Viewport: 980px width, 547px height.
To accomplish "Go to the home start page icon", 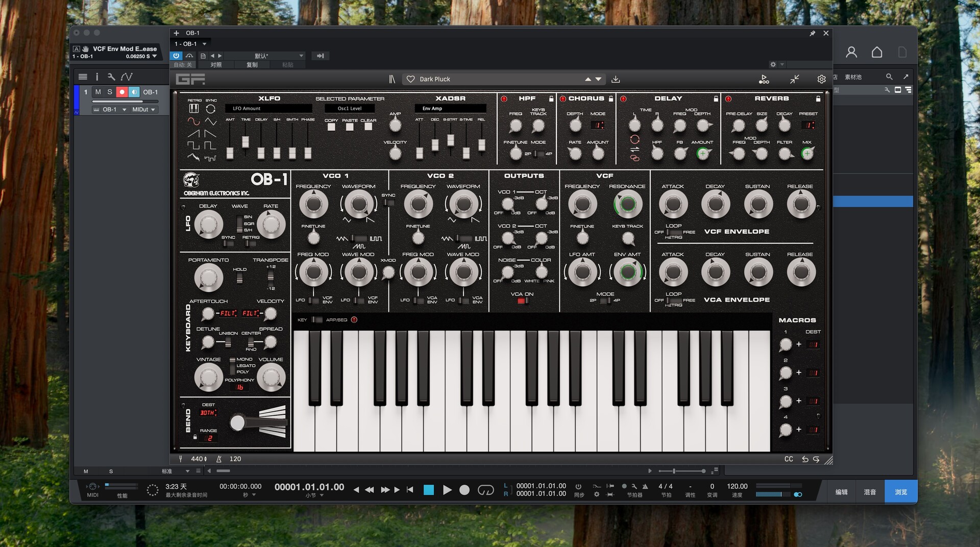I will (877, 52).
